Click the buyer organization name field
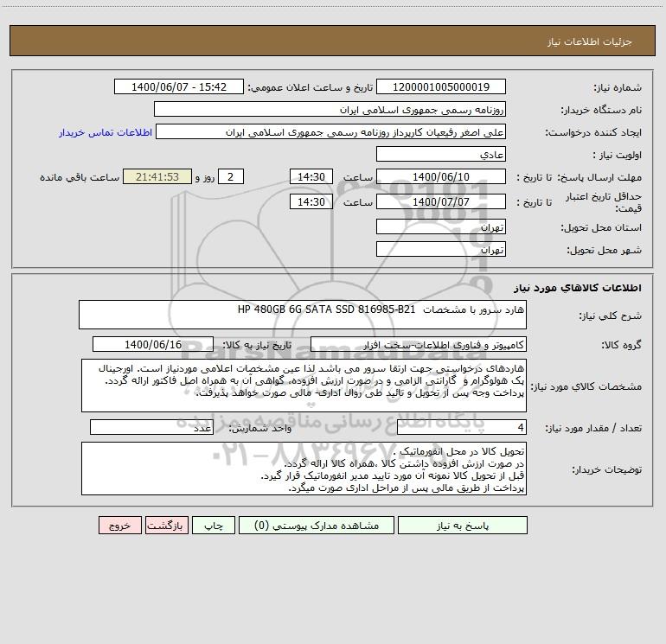The height and width of the screenshot is (644, 666). (330, 109)
